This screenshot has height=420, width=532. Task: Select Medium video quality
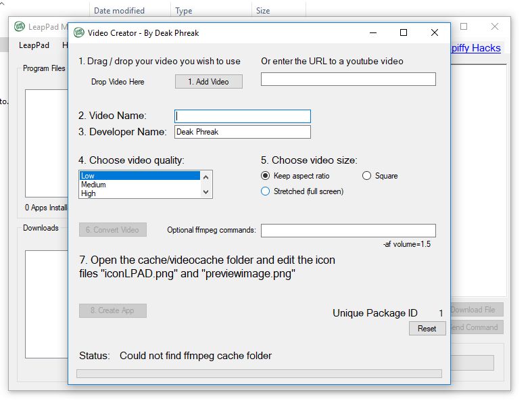tap(139, 185)
